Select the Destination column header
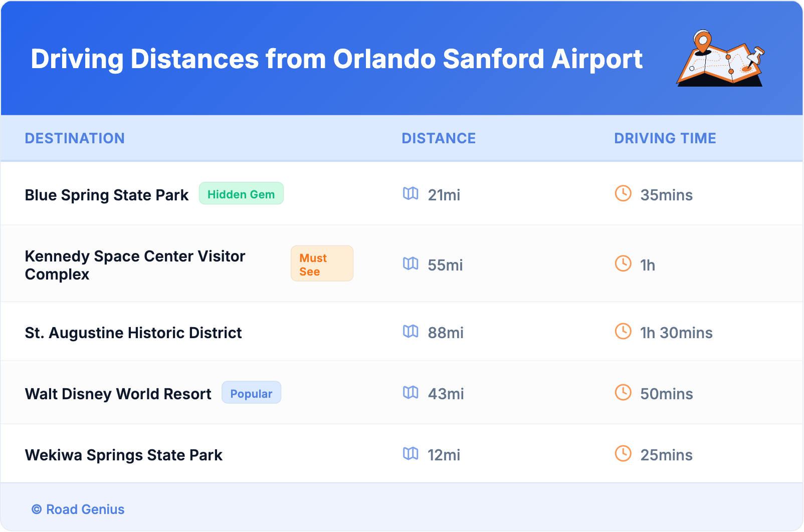This screenshot has width=804, height=532. click(x=75, y=138)
